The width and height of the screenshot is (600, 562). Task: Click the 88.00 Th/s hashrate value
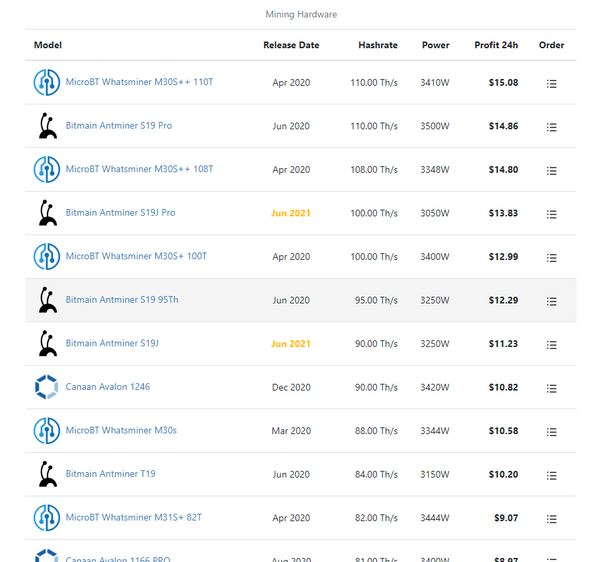coord(376,431)
